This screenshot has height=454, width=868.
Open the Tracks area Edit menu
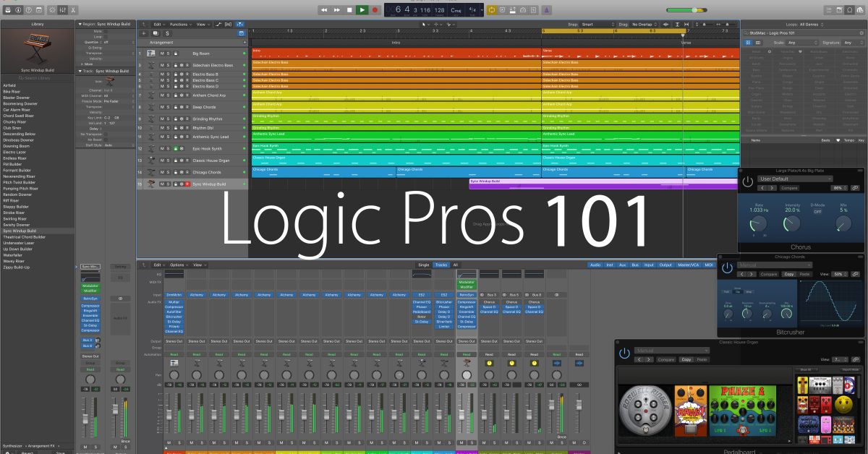point(158,24)
